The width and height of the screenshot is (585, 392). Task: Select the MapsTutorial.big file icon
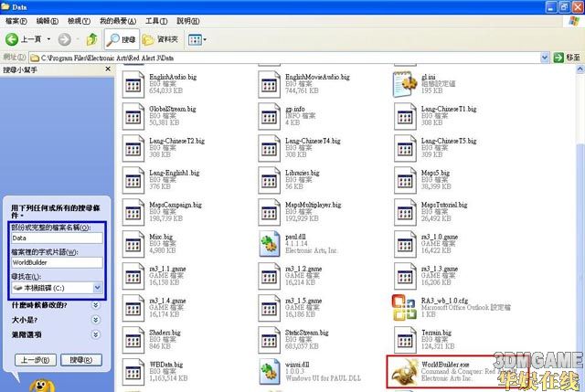pos(405,212)
